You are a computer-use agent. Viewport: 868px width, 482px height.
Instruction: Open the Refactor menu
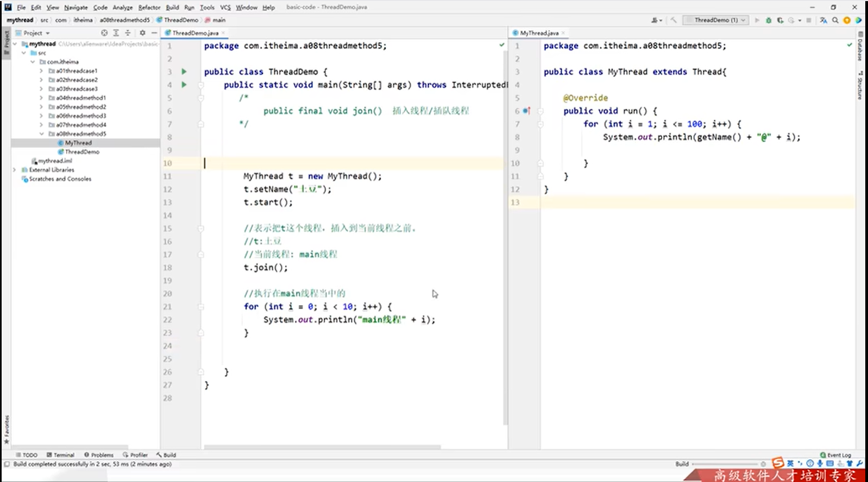click(149, 8)
